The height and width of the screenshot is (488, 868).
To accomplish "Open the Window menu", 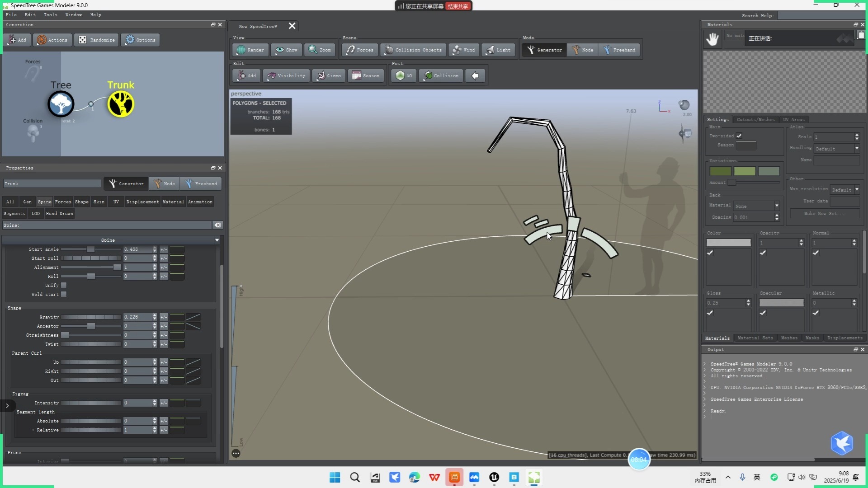I will coord(73,15).
